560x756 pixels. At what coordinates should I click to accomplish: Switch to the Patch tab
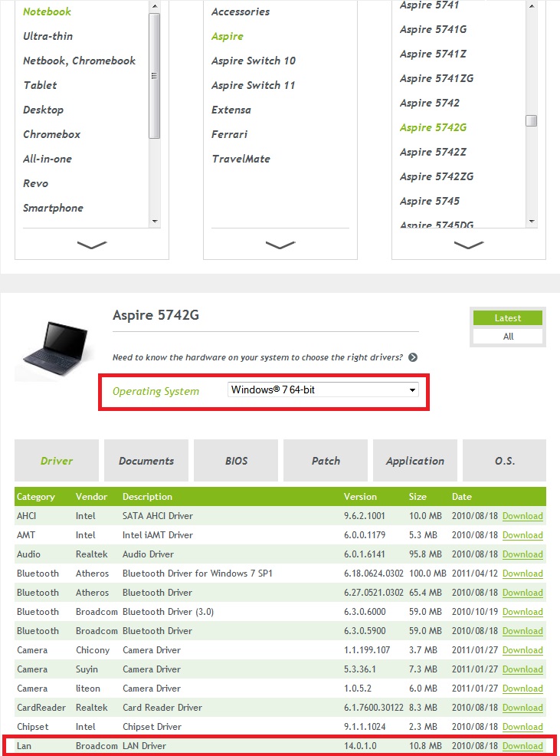(x=326, y=461)
